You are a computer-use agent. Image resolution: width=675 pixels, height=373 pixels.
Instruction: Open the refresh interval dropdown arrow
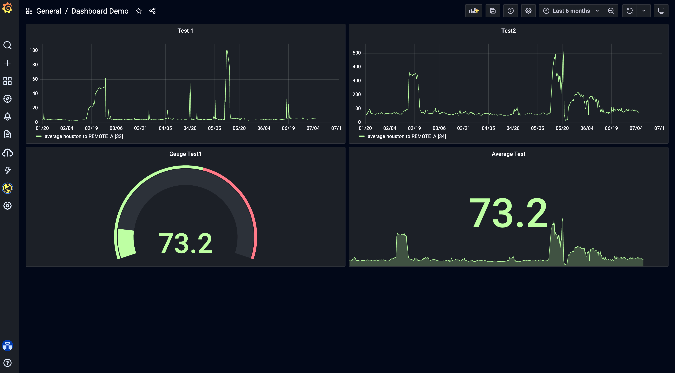pos(644,11)
